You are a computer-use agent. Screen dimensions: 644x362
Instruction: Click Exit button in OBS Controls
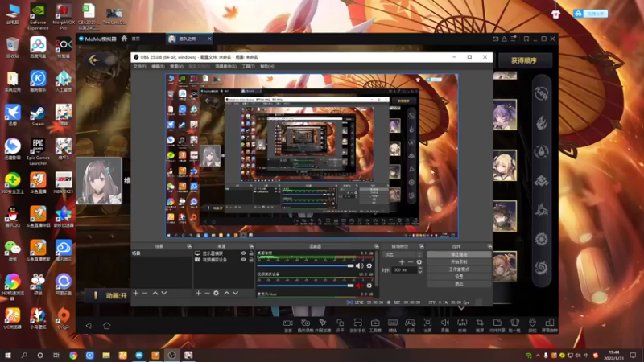pos(459,284)
